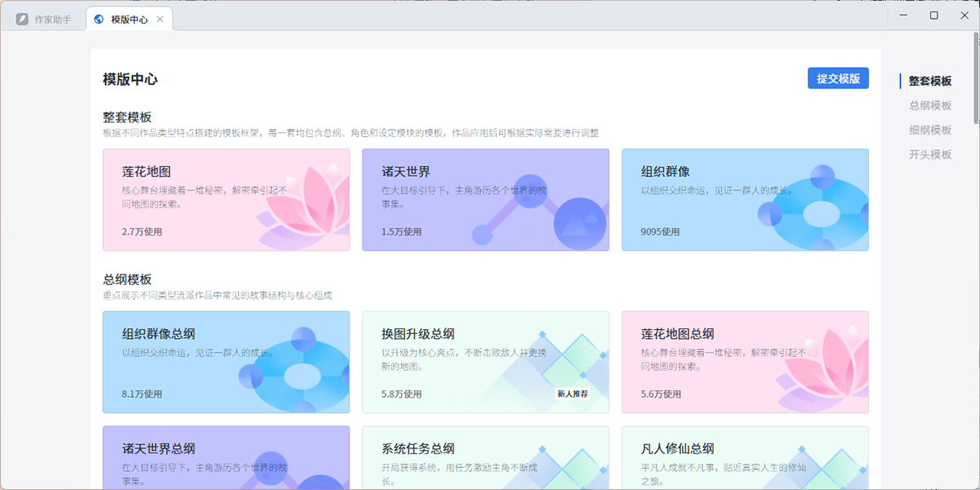980x490 pixels.
Task: Select the 莲花地图总纲 outline template
Action: pos(745,362)
